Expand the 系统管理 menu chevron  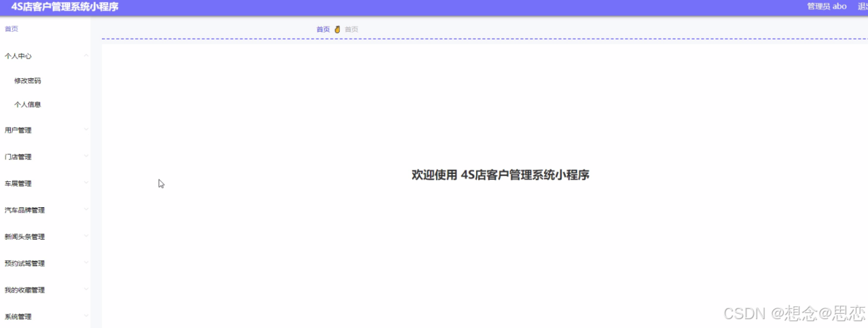click(86, 316)
